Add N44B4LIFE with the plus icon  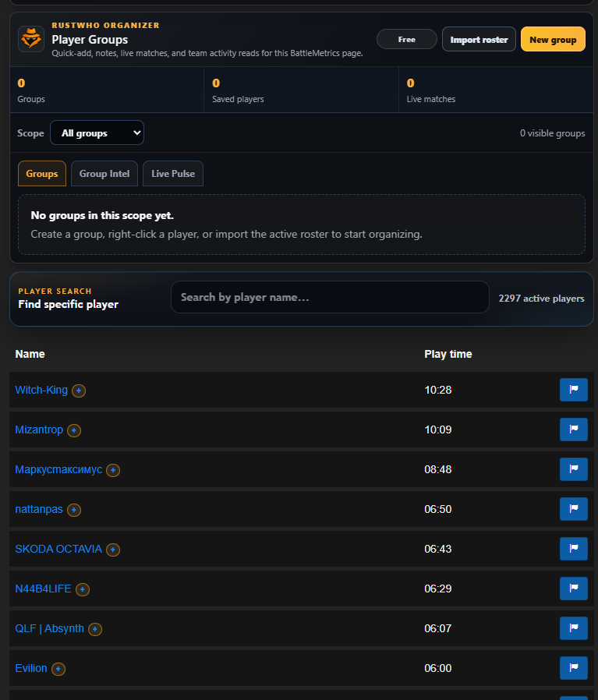[x=82, y=589]
